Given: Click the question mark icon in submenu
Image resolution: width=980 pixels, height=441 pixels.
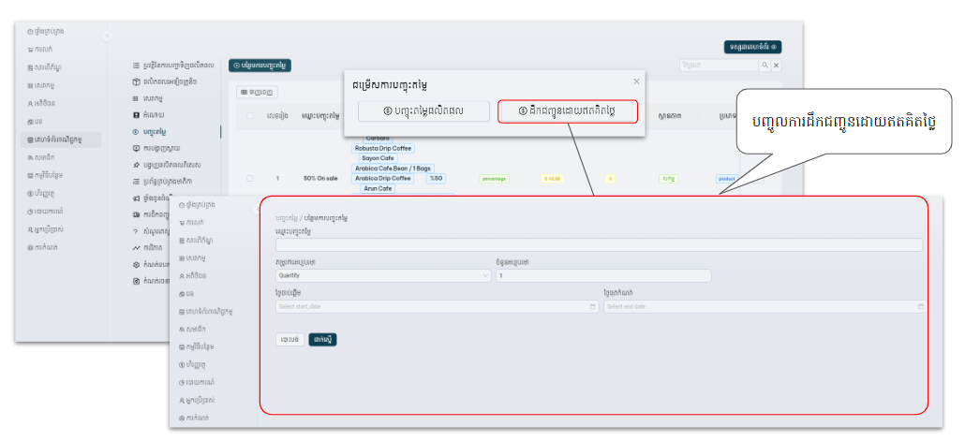Looking at the screenshot, I should [x=137, y=229].
